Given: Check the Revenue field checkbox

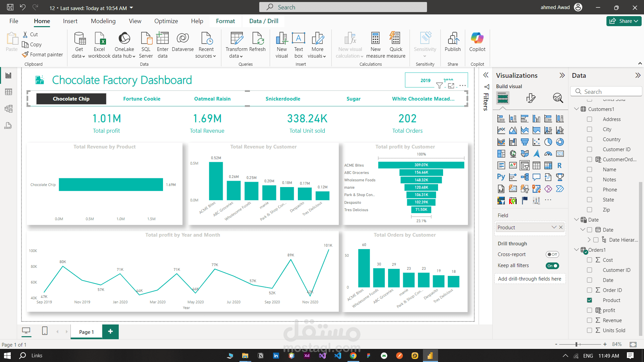Looking at the screenshot, I should pyautogui.click(x=589, y=320).
